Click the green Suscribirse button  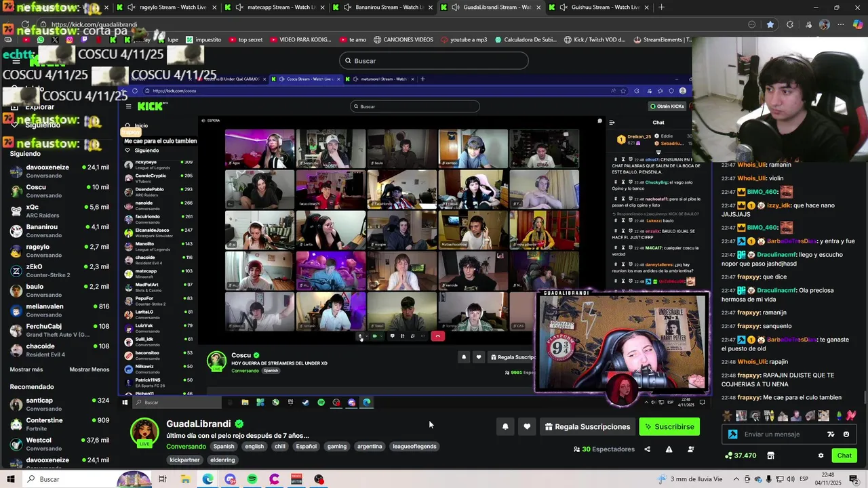(669, 426)
